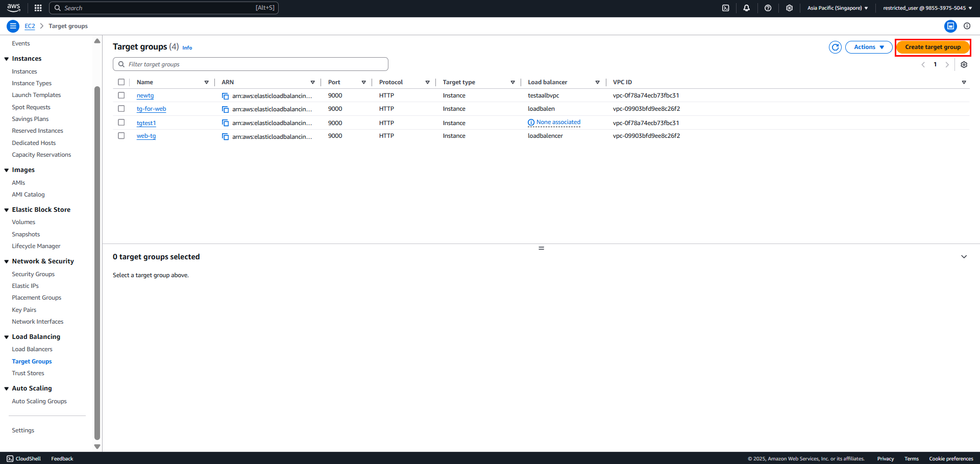
Task: Copy ARN of newtg target group
Action: 225,96
